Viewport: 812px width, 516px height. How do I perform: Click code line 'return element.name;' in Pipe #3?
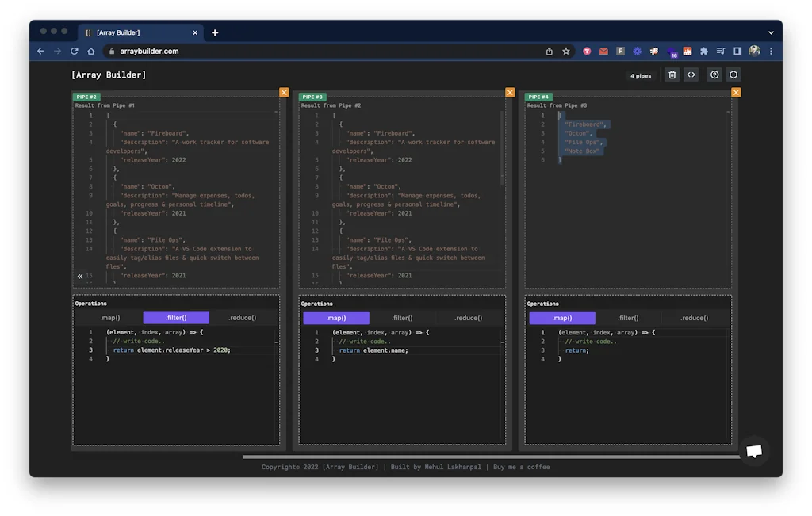[373, 350]
